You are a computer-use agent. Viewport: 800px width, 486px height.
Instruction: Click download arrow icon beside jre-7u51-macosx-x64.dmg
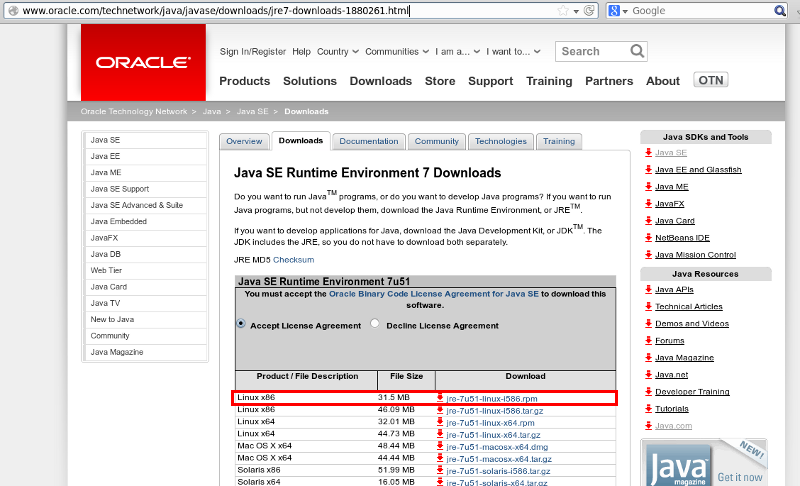[440, 446]
